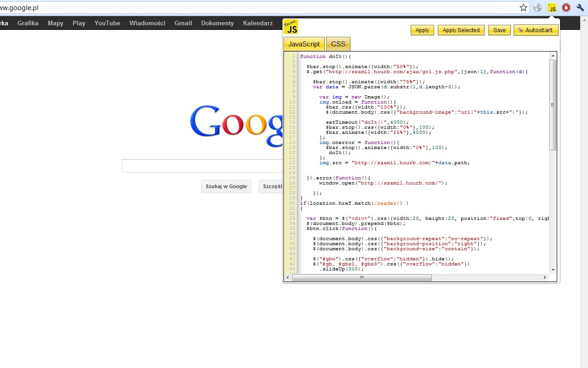
Task: Click the bookmark star icon
Action: point(523,8)
